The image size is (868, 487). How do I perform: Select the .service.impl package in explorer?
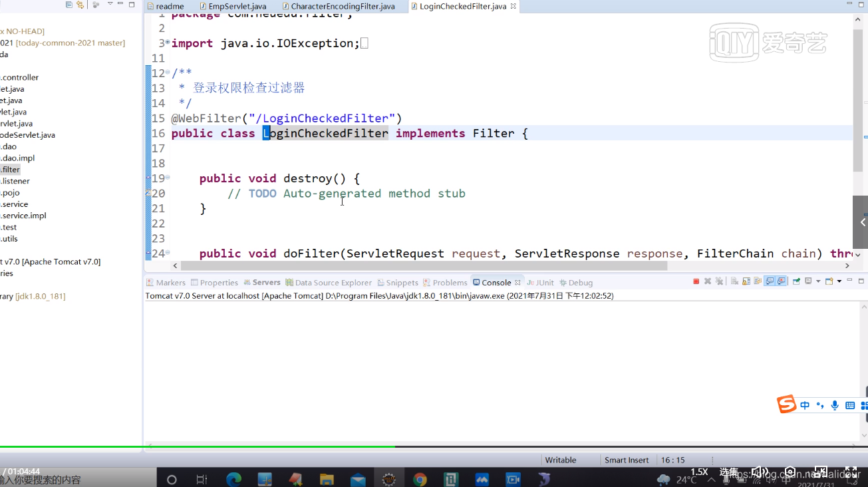coord(23,216)
